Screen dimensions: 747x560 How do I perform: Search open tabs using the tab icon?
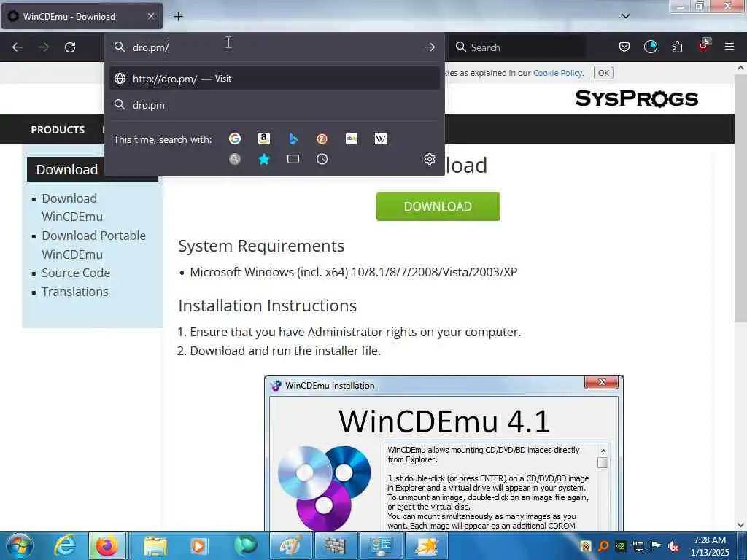coord(293,159)
